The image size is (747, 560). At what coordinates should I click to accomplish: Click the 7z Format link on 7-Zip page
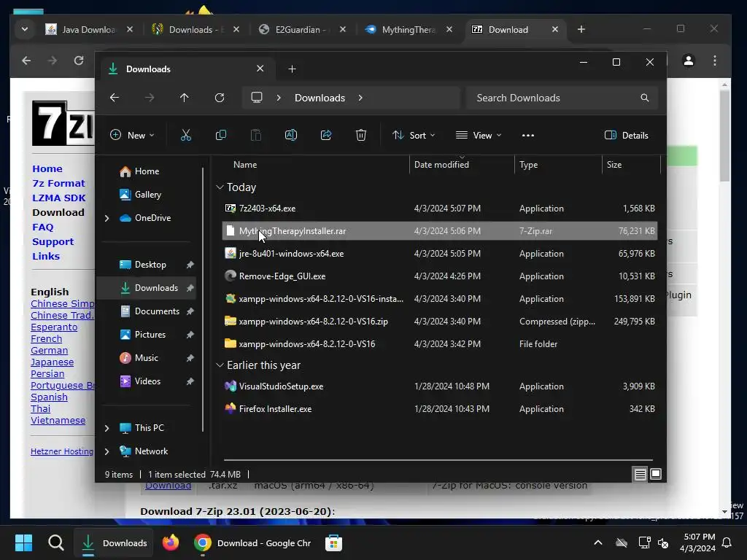[x=58, y=183]
